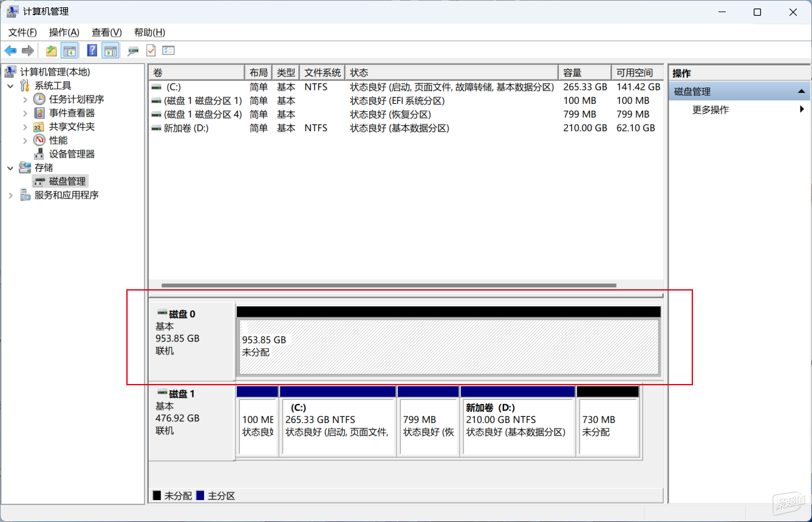Toggle the show/hide console tree icon
The height and width of the screenshot is (522, 812).
click(x=69, y=50)
